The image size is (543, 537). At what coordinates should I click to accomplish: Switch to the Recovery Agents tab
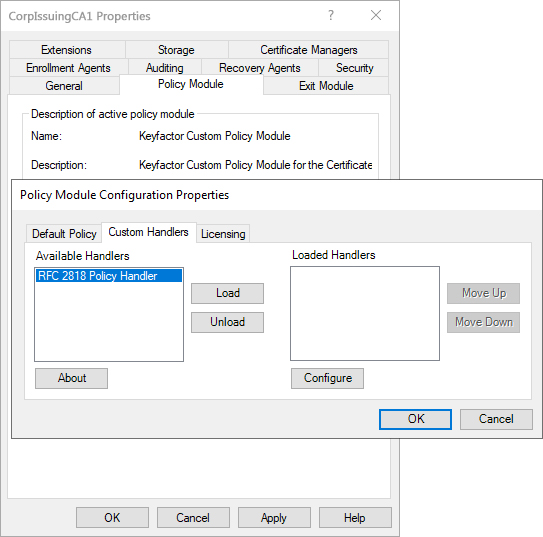[259, 68]
